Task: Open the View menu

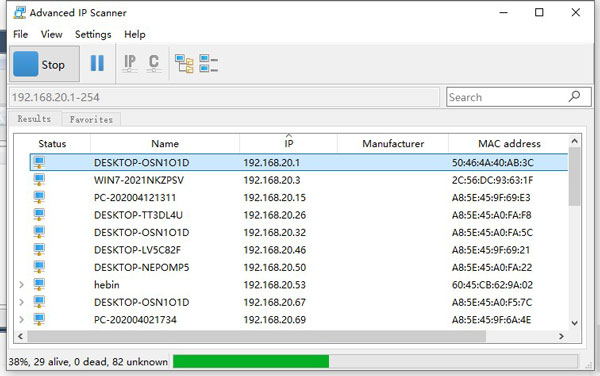Action: point(51,34)
